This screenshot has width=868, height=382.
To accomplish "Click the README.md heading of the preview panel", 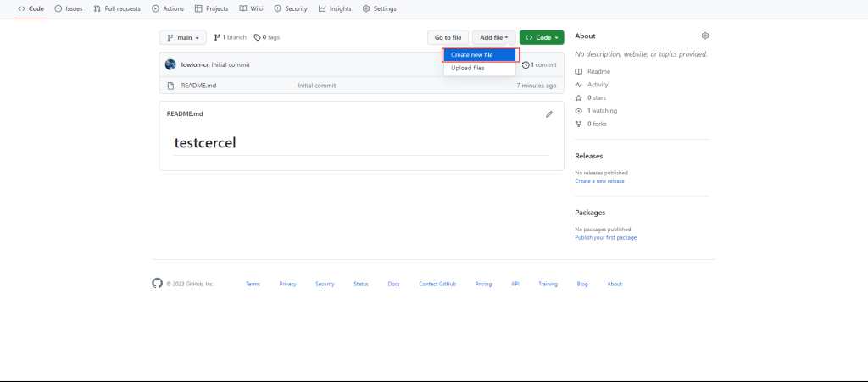I will (185, 113).
